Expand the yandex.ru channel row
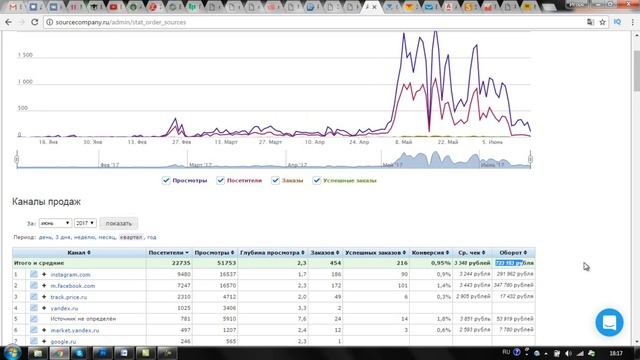This screenshot has width=640, height=360. (44, 308)
